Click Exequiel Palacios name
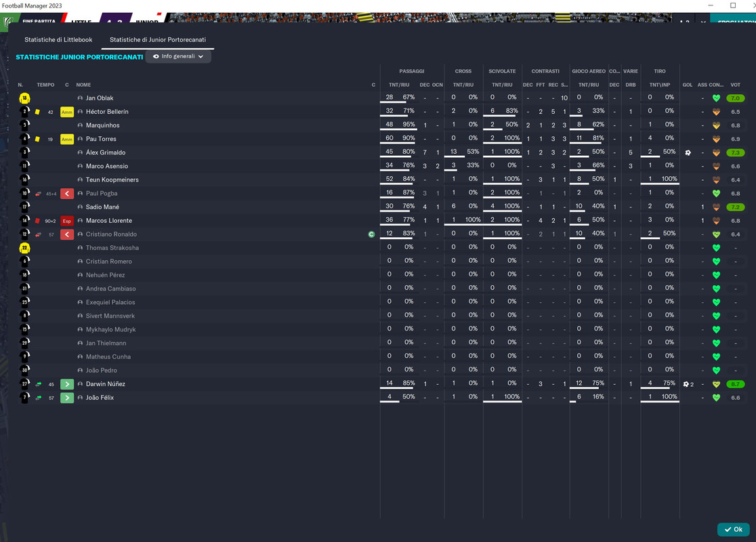This screenshot has width=756, height=542. (x=110, y=302)
